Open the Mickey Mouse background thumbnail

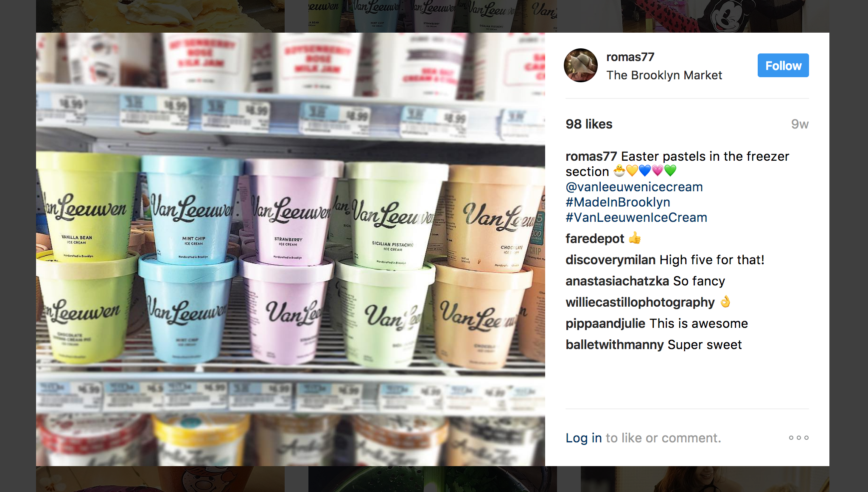[x=705, y=16]
